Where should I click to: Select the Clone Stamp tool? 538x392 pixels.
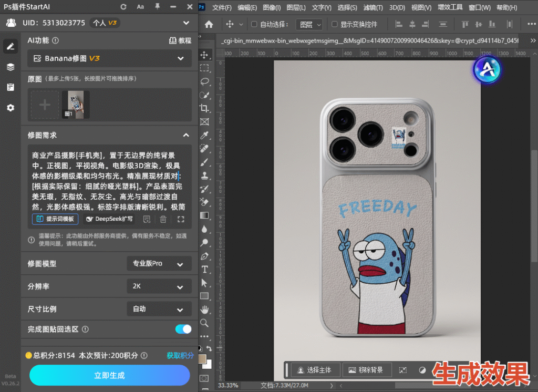click(x=204, y=176)
